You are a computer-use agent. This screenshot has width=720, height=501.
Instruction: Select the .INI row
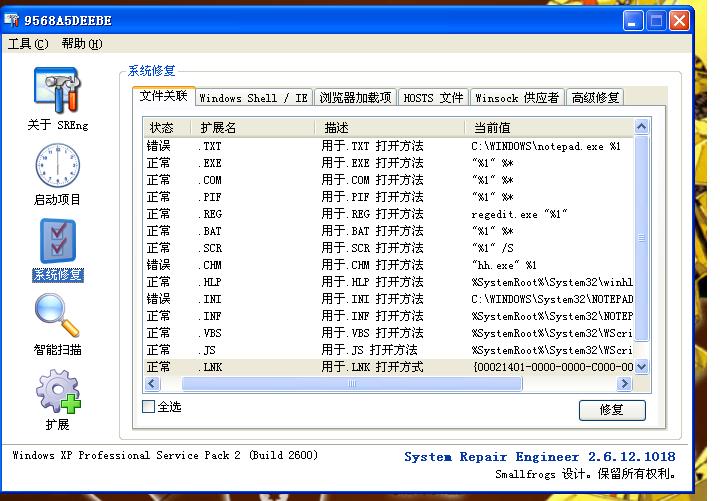(x=388, y=299)
